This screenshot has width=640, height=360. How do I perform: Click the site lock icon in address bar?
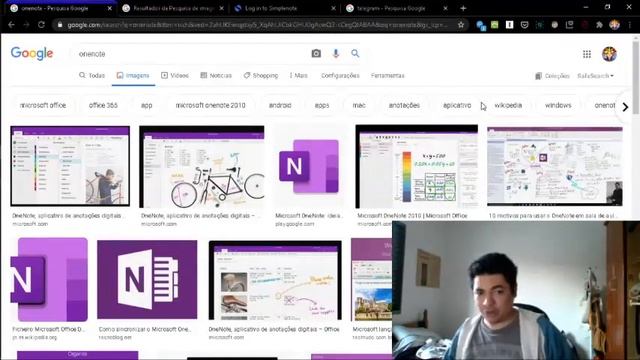[60, 25]
